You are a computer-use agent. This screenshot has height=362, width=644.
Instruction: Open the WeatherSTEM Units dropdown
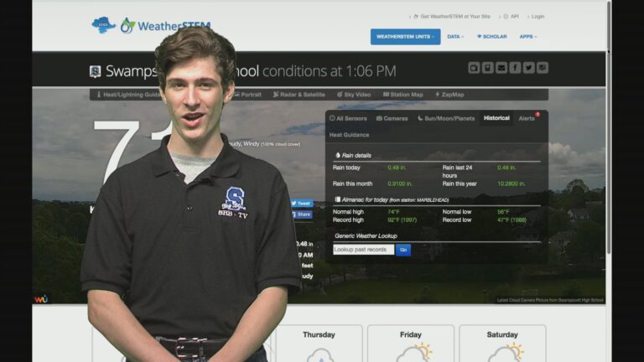pos(405,37)
